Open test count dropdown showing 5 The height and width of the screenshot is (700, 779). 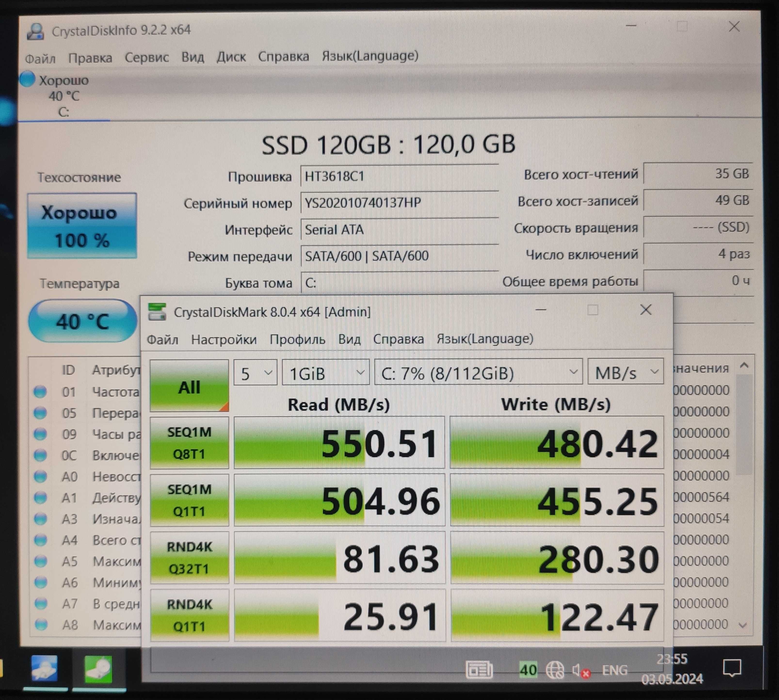(255, 373)
